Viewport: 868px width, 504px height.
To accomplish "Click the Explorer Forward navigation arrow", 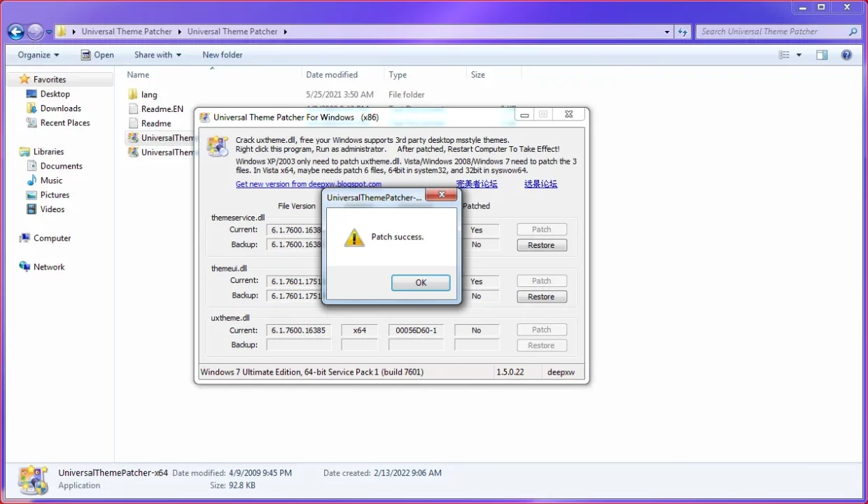I will coord(35,31).
